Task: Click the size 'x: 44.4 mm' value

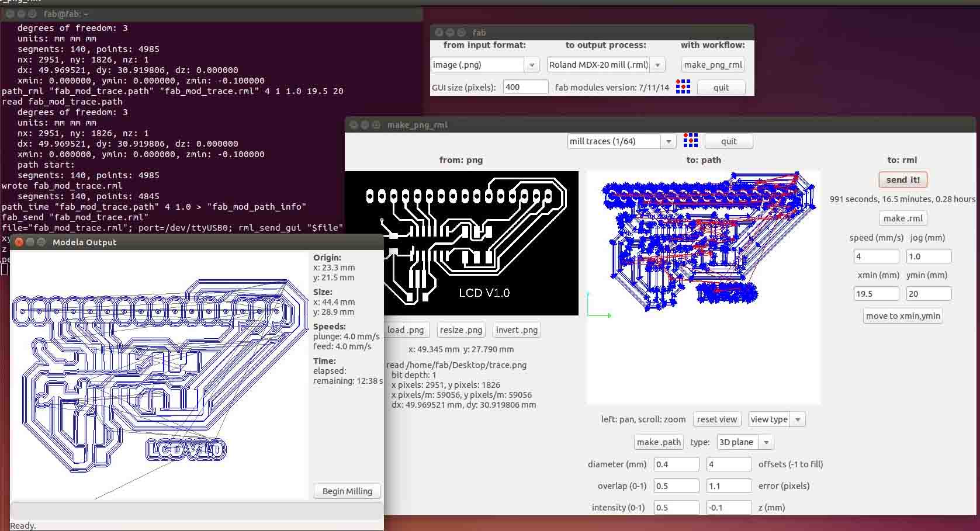Action: [x=334, y=302]
